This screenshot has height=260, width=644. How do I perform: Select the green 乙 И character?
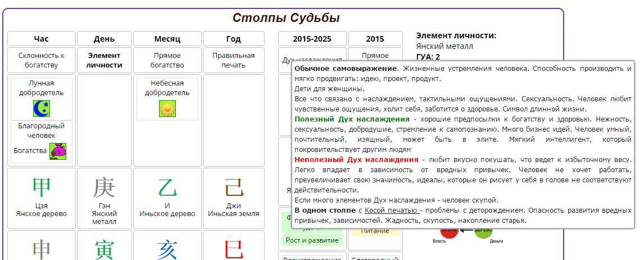click(167, 187)
